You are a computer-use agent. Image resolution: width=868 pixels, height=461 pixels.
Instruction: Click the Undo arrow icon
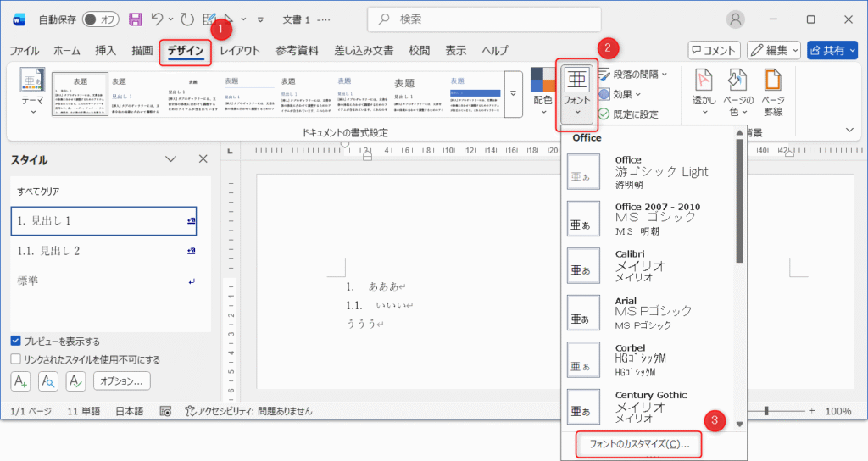point(158,19)
